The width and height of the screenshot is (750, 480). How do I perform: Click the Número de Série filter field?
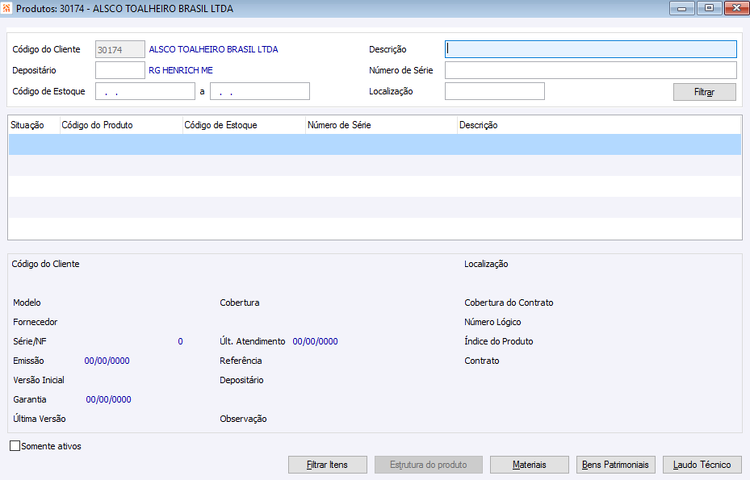[x=591, y=70]
